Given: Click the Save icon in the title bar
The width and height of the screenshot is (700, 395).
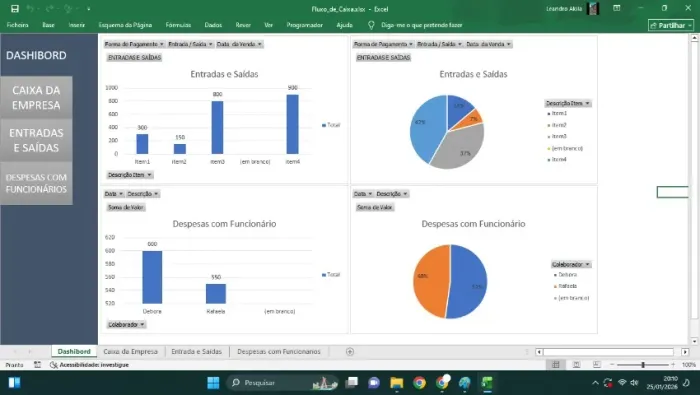Looking at the screenshot, I should (15, 9).
